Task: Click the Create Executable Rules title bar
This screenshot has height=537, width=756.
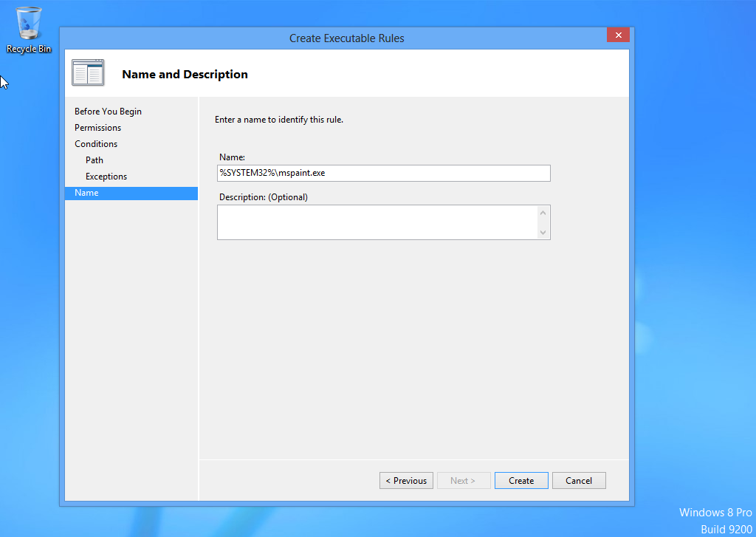Action: coord(346,38)
